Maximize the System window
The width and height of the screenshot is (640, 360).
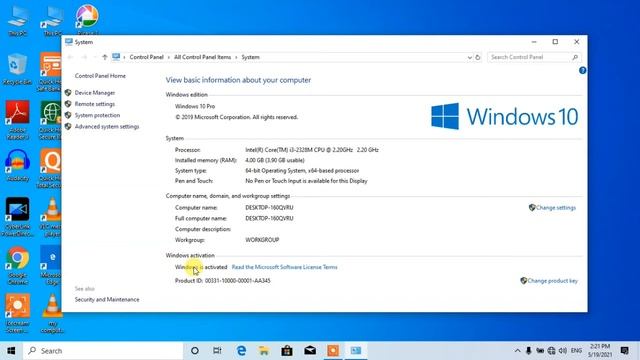click(555, 42)
